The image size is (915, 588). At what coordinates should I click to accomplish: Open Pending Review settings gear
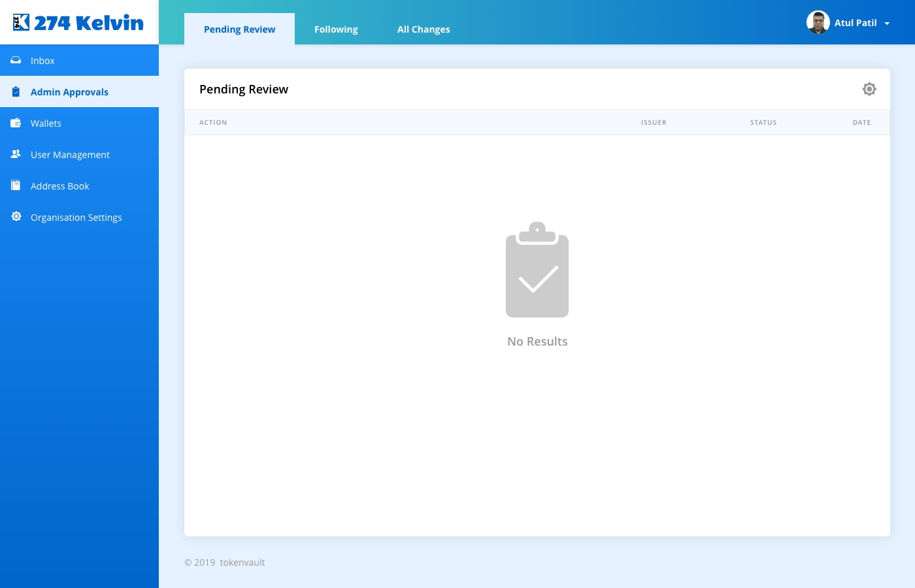coord(869,89)
